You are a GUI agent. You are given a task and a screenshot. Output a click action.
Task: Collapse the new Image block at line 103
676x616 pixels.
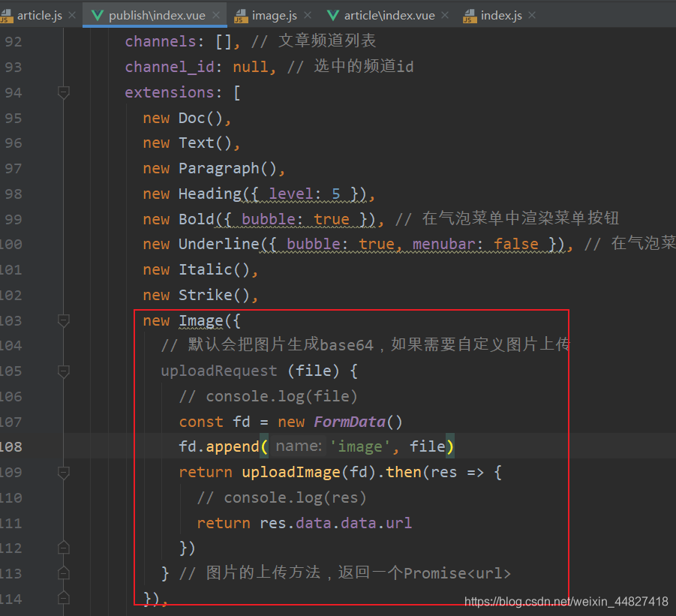point(63,320)
